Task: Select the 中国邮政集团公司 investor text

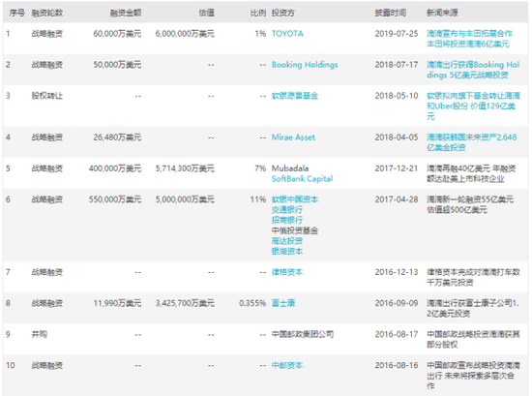Action: coord(303,334)
